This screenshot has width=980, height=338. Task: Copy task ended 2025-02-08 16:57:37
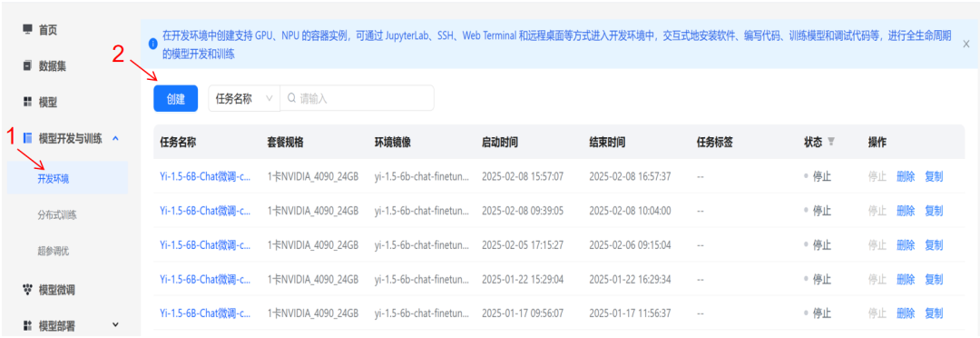pos(934,176)
